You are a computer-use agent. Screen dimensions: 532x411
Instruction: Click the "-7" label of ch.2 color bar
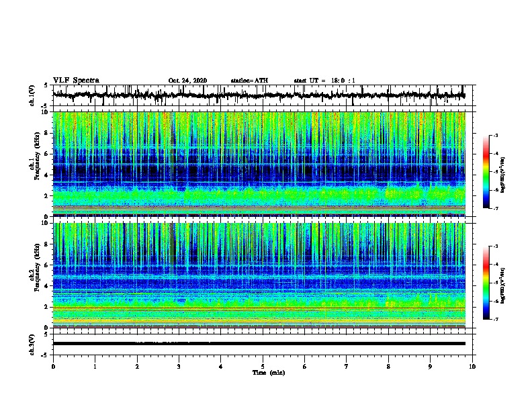click(496, 320)
